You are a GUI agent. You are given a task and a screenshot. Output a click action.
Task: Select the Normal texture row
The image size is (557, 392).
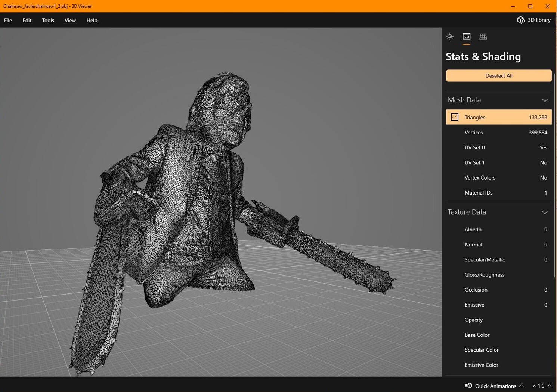(499, 245)
